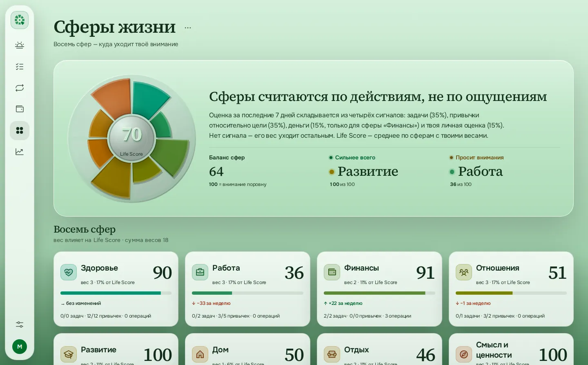Click the Финансы progress bar

click(x=379, y=293)
